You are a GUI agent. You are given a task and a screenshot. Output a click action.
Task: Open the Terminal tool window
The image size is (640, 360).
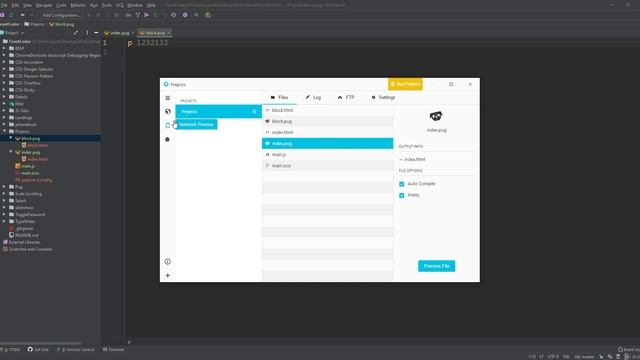click(113, 350)
